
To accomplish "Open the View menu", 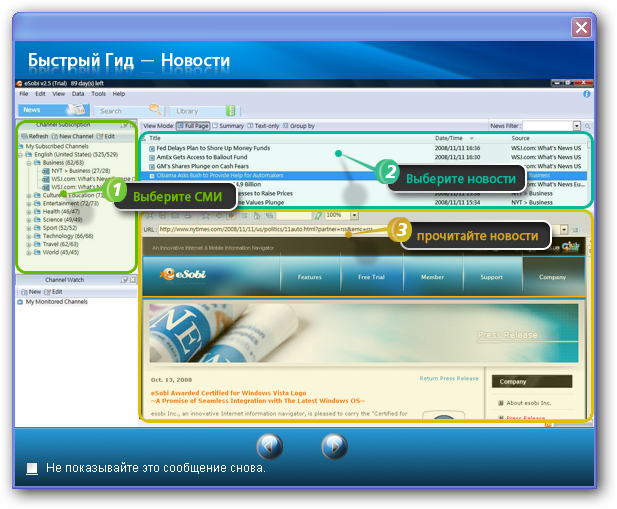I will [58, 94].
